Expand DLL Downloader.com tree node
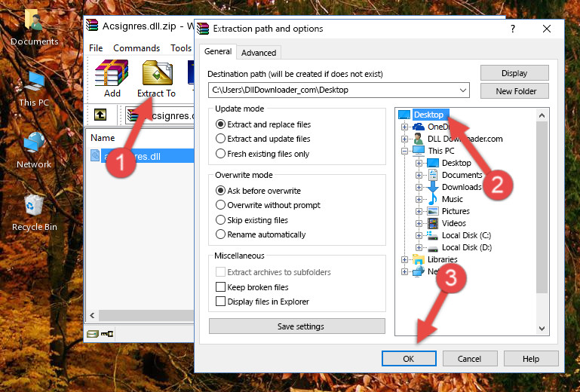This screenshot has width=580, height=392. click(405, 139)
